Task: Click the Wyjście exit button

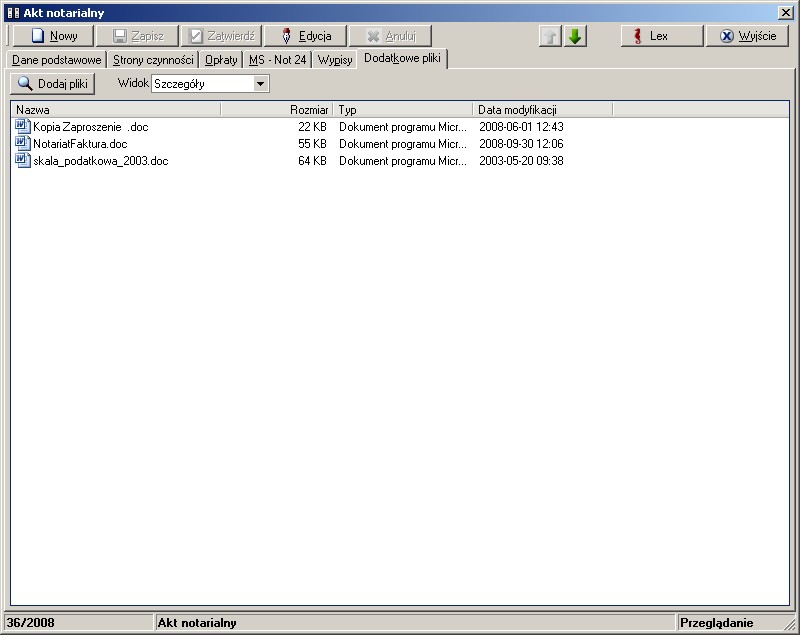Action: tap(747, 36)
